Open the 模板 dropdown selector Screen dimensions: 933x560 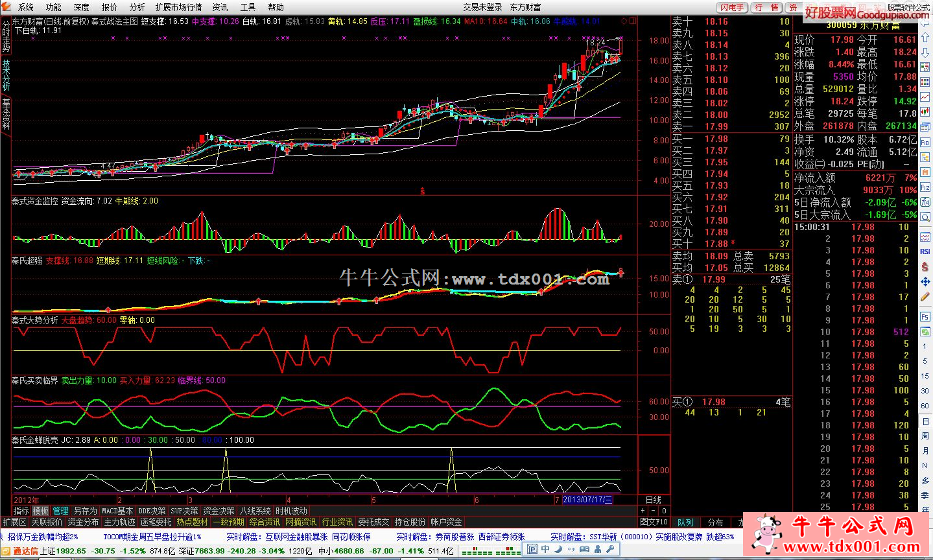41,511
